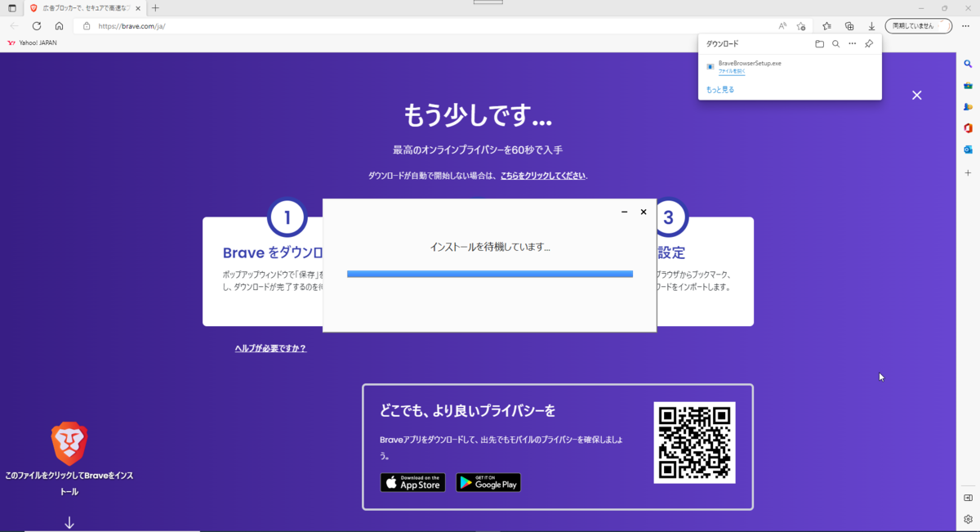Screen dimensions: 980x532
Task: Click the sidebar search icon
Action: [x=968, y=64]
